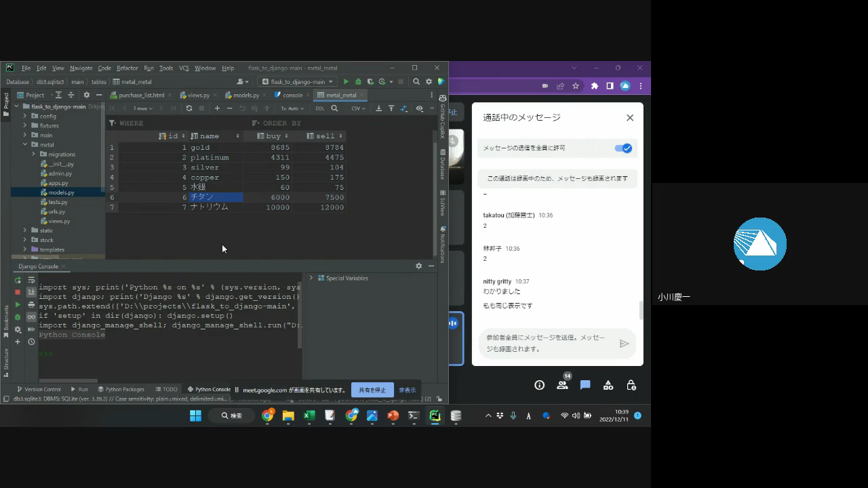Open the Refactor menu
868x488 pixels.
(x=127, y=68)
